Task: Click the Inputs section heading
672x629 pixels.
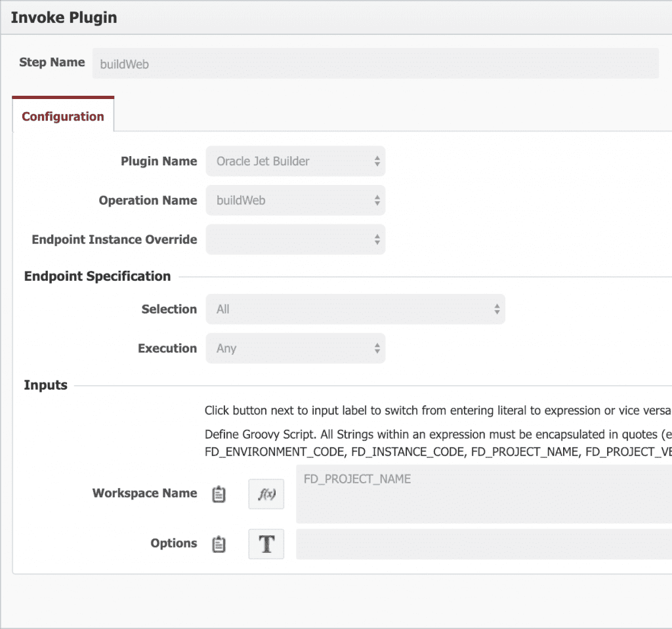Action: [45, 385]
